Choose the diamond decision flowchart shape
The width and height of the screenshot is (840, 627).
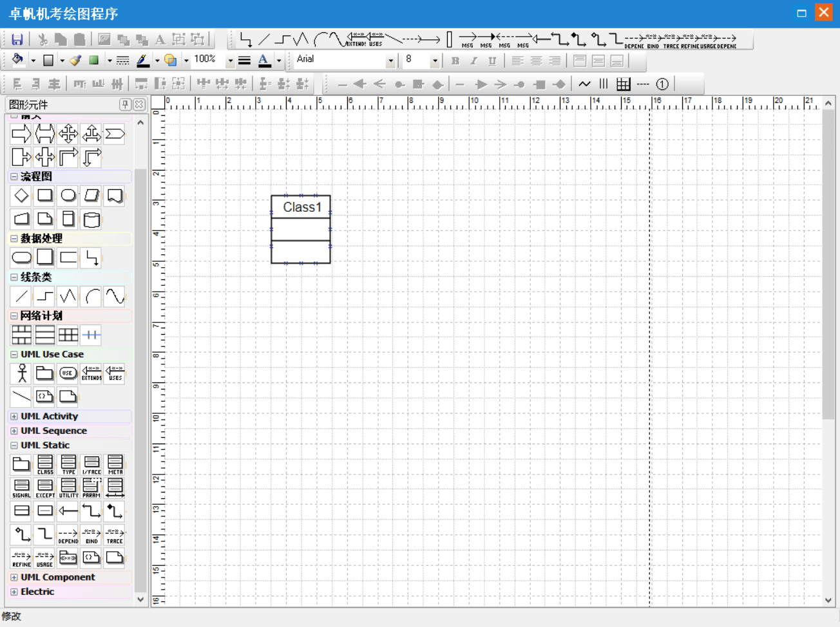pyautogui.click(x=21, y=196)
